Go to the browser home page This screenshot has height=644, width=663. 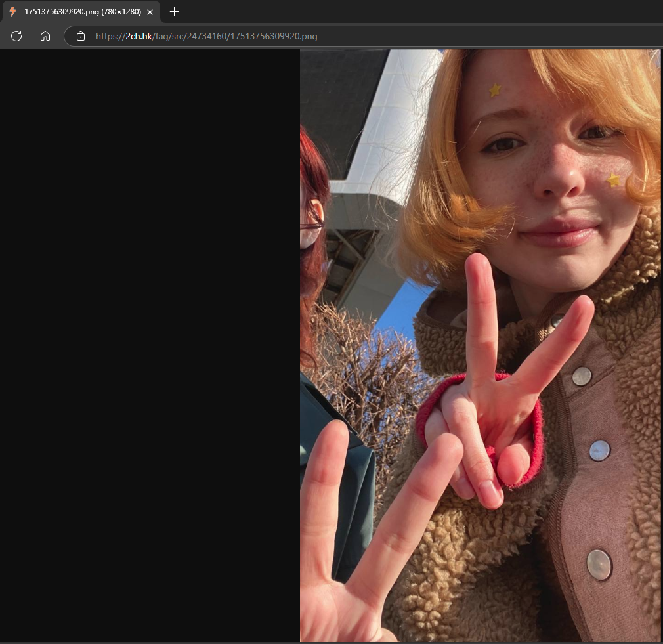coord(45,36)
